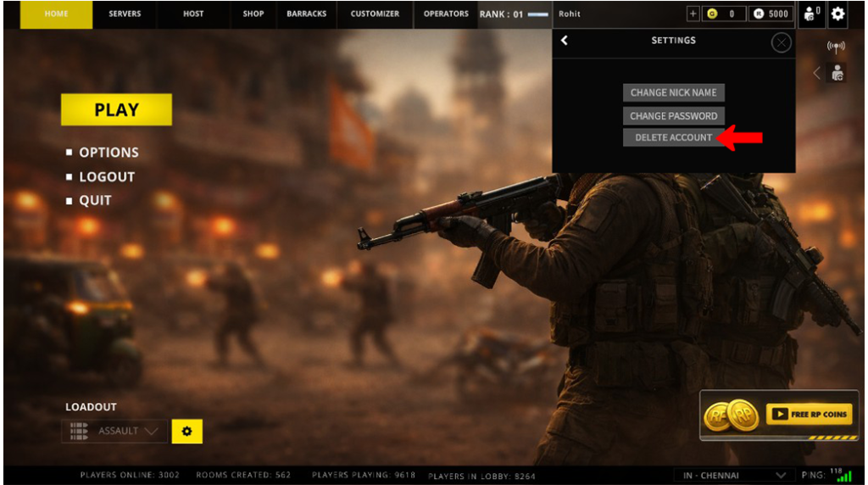Switch to the Servers tab
Screen dimensions: 868x485
[125, 14]
